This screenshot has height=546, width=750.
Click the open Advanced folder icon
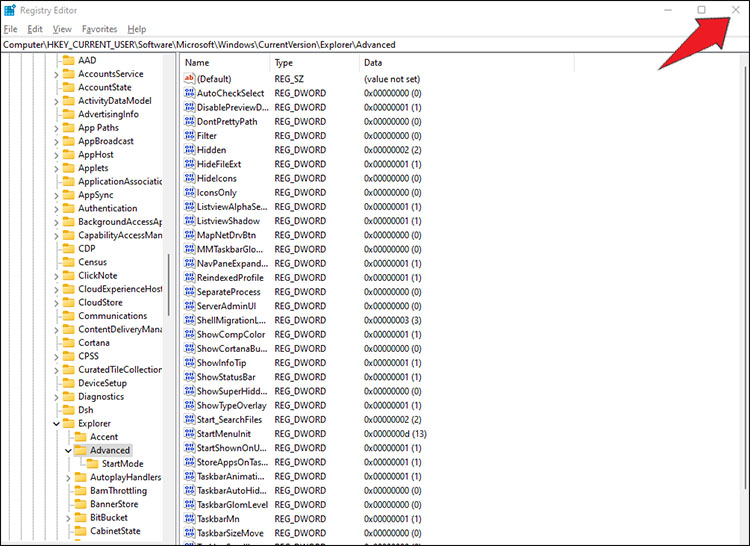(x=80, y=450)
